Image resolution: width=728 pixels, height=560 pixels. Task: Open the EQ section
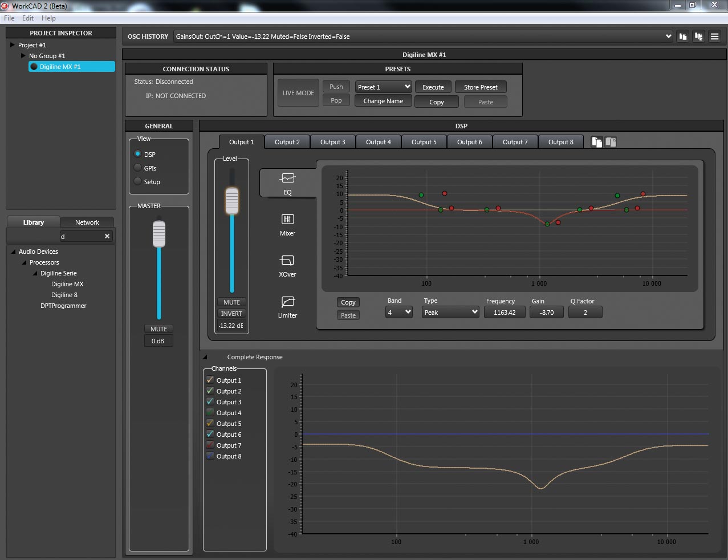(287, 182)
